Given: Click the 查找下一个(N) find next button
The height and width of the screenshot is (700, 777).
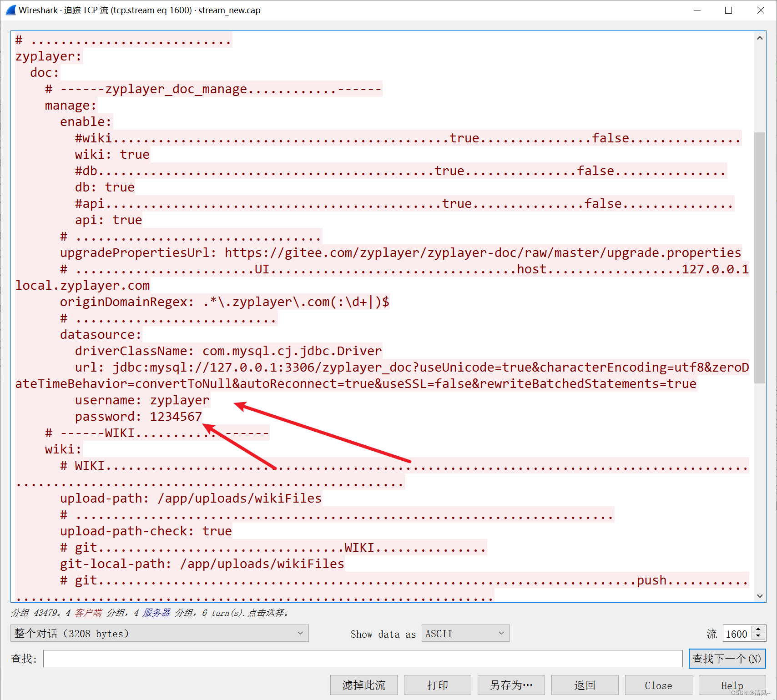Looking at the screenshot, I should pyautogui.click(x=727, y=659).
